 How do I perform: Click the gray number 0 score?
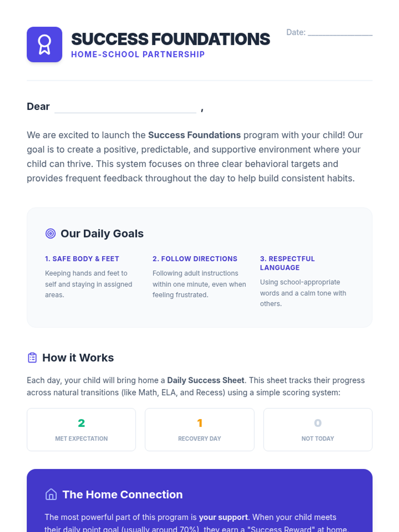pos(318,423)
